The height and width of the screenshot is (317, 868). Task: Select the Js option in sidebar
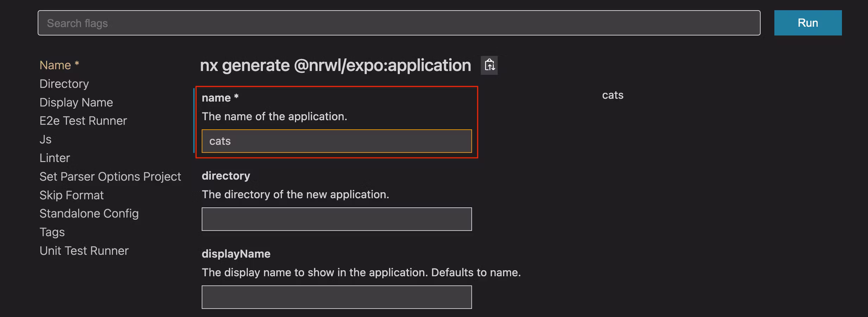point(45,140)
